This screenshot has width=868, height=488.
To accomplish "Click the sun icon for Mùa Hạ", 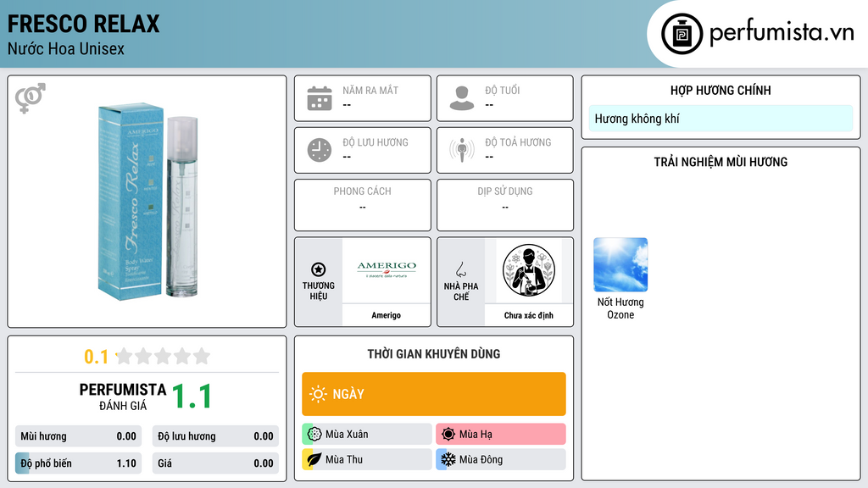I will (448, 435).
